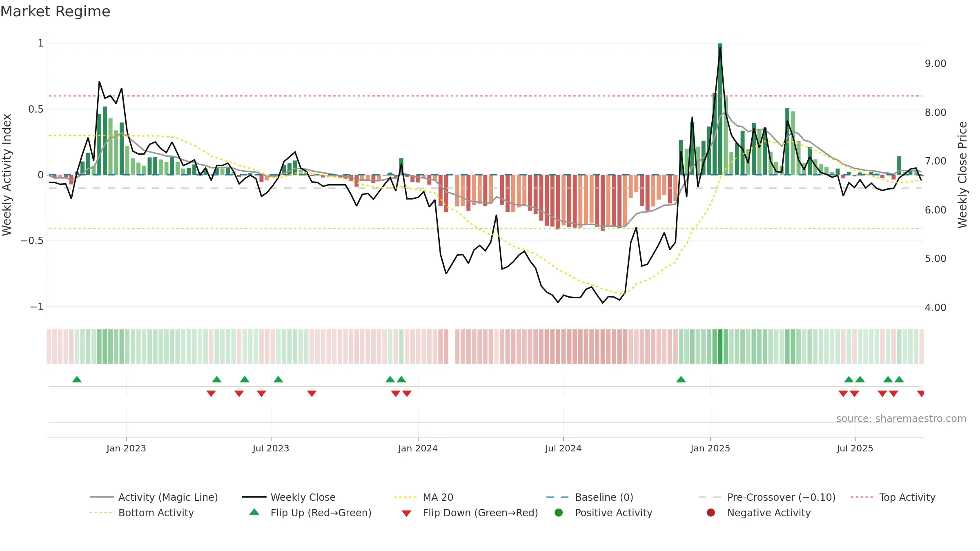Click the 4.00 price axis tick
Viewport: 980px width, 551px height.
(935, 307)
